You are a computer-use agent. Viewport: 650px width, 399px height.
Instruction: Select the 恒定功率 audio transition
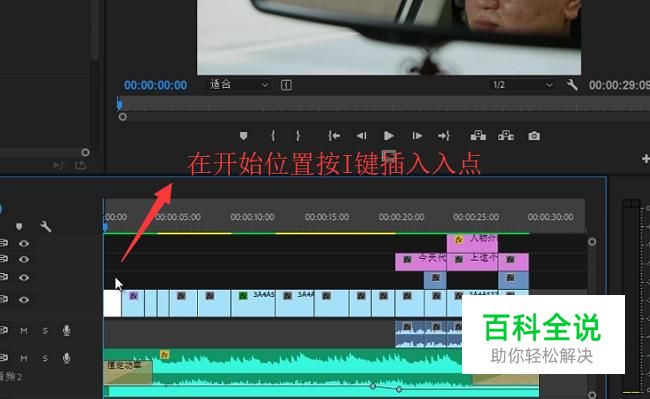pyautogui.click(x=128, y=372)
